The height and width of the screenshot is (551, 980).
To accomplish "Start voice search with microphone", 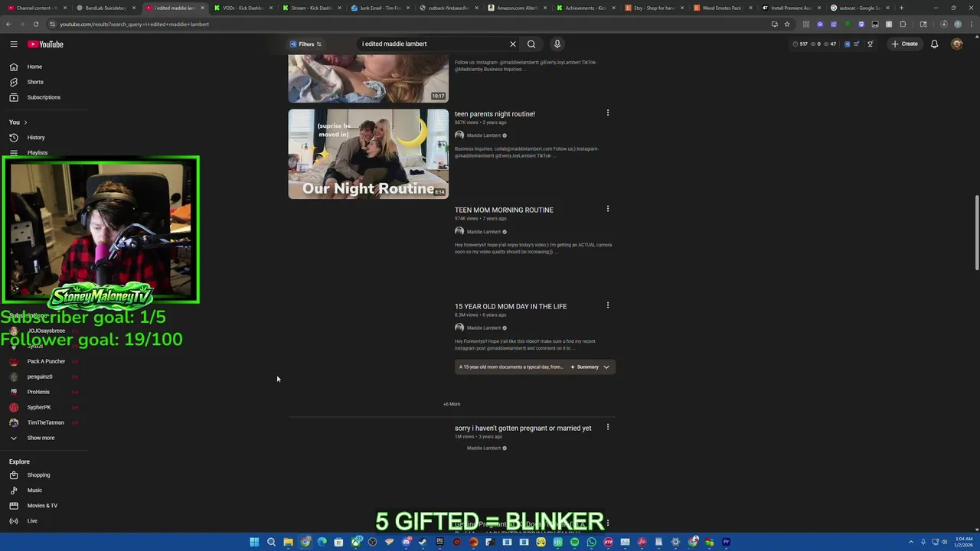I will click(x=557, y=44).
